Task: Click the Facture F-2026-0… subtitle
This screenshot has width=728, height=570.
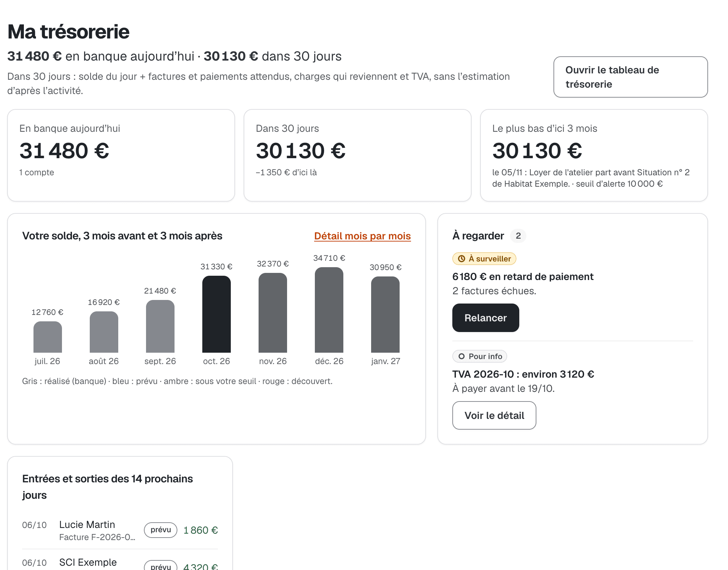Action: pos(97,537)
